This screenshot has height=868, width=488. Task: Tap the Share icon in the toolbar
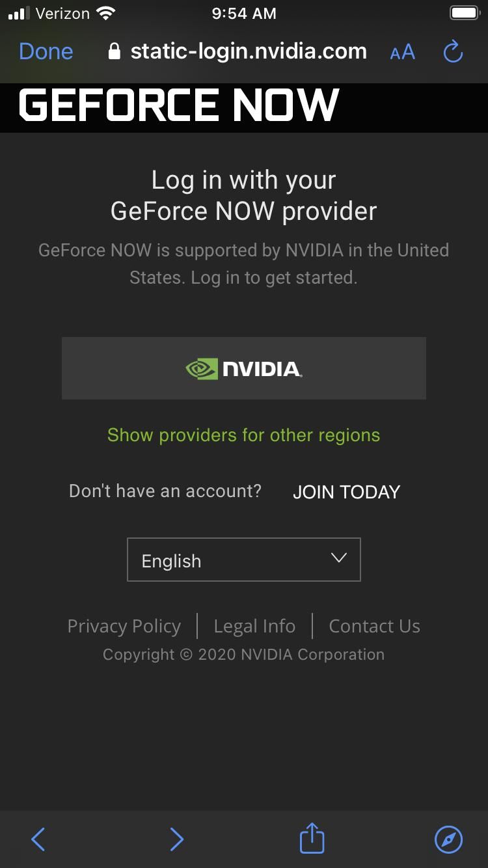point(311,839)
